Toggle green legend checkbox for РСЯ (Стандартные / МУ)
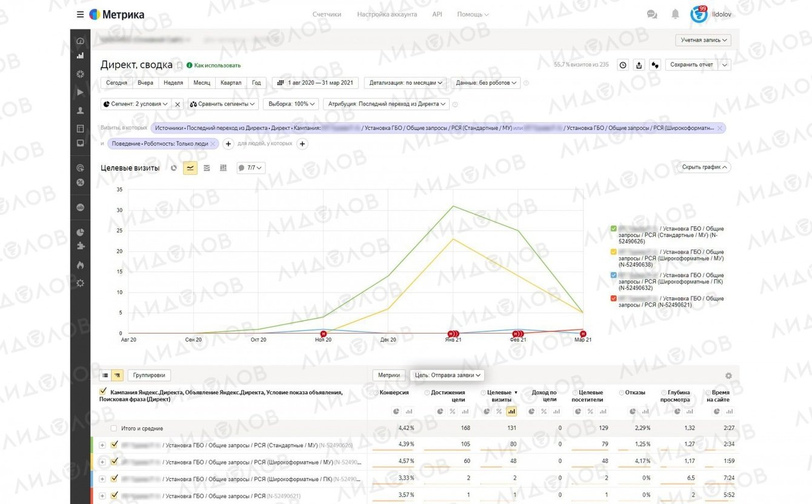Image resolution: width=812 pixels, height=504 pixels. point(614,228)
